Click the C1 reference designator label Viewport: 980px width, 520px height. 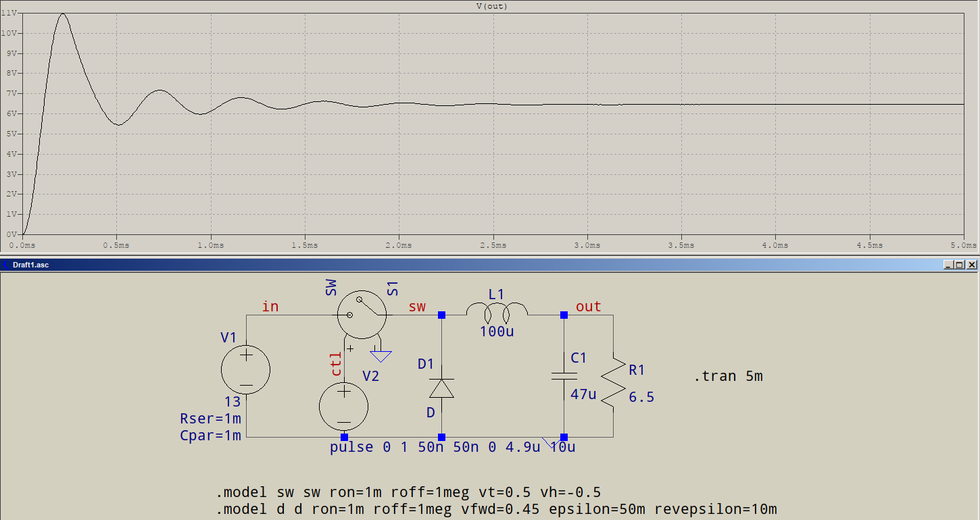pyautogui.click(x=579, y=358)
